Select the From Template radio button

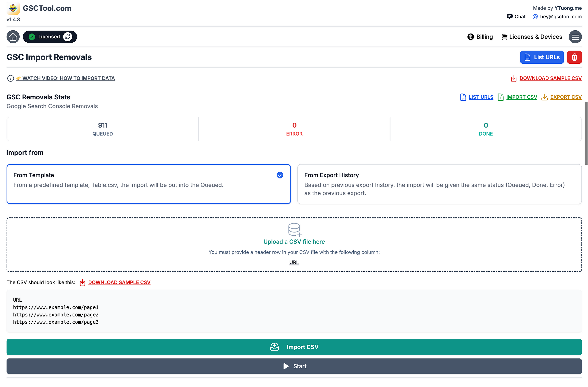coord(280,175)
